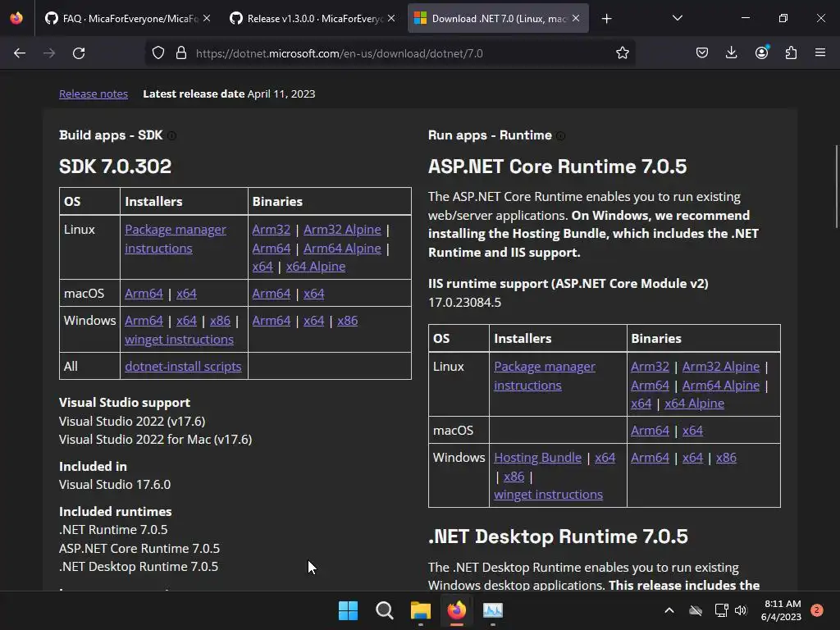
Task: Download SDK Windows x86 installer
Action: pyautogui.click(x=220, y=321)
